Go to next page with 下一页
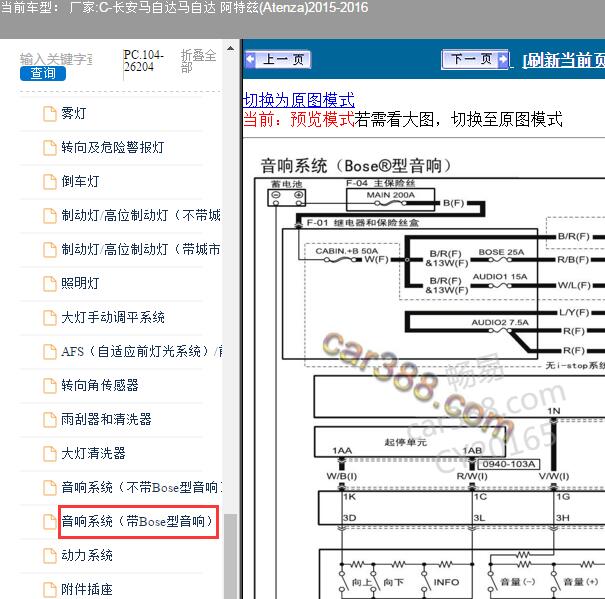The height and width of the screenshot is (599, 605). tap(475, 59)
